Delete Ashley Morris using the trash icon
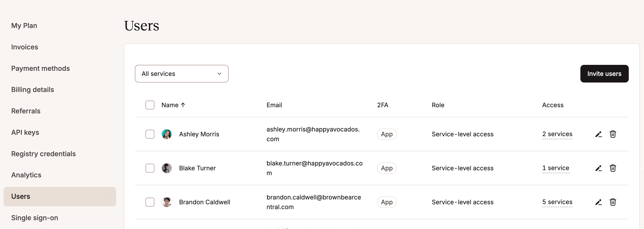Screen dimensions: 644x229 pos(613,134)
